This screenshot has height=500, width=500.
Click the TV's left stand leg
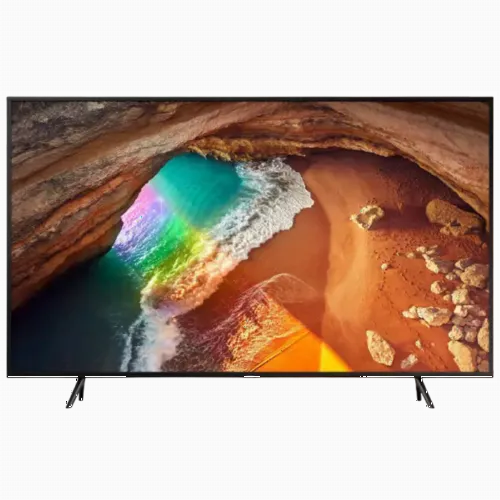76,392
